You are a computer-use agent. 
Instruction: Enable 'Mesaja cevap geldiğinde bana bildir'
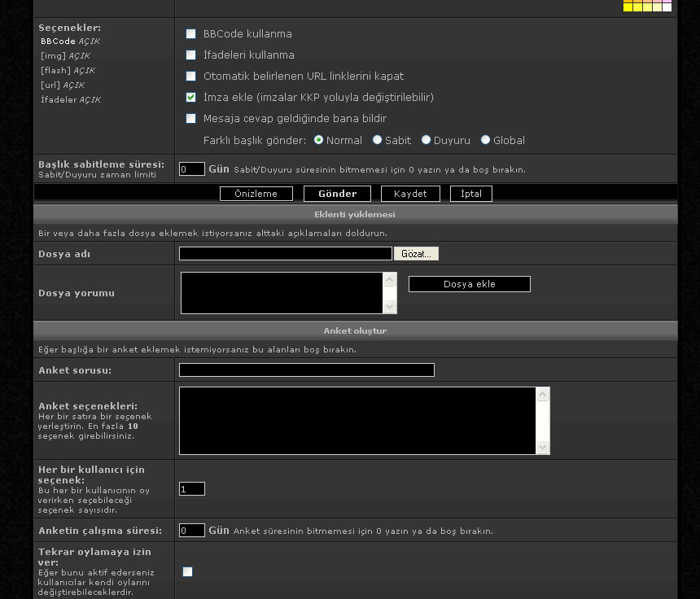[190, 118]
